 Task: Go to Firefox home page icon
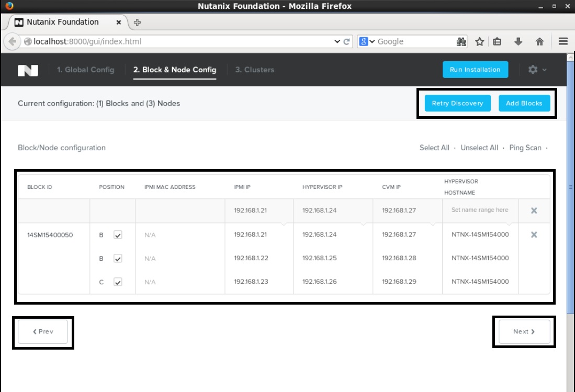click(x=539, y=42)
